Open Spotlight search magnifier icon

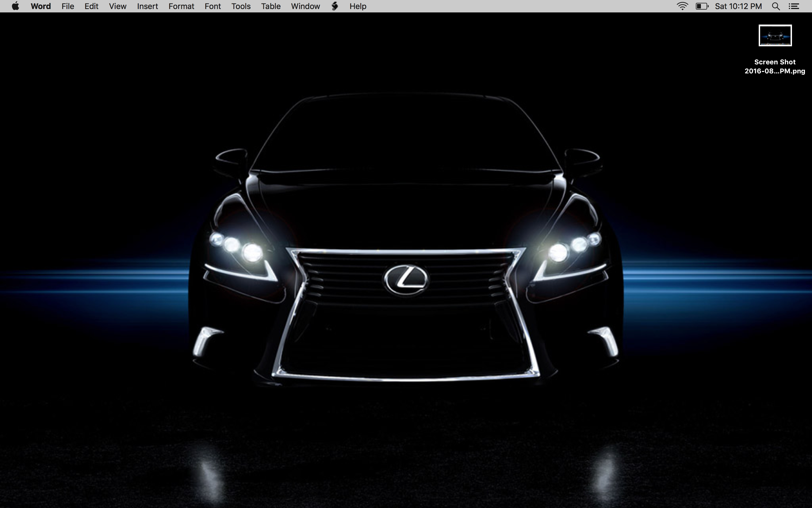tap(776, 6)
